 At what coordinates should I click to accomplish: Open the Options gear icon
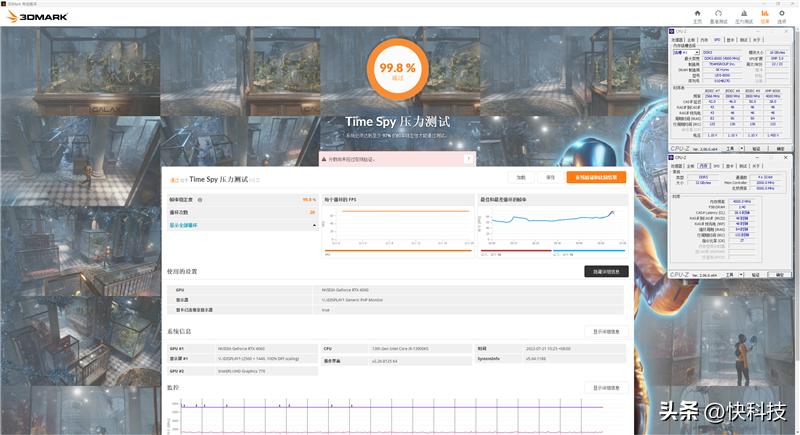tap(785, 15)
